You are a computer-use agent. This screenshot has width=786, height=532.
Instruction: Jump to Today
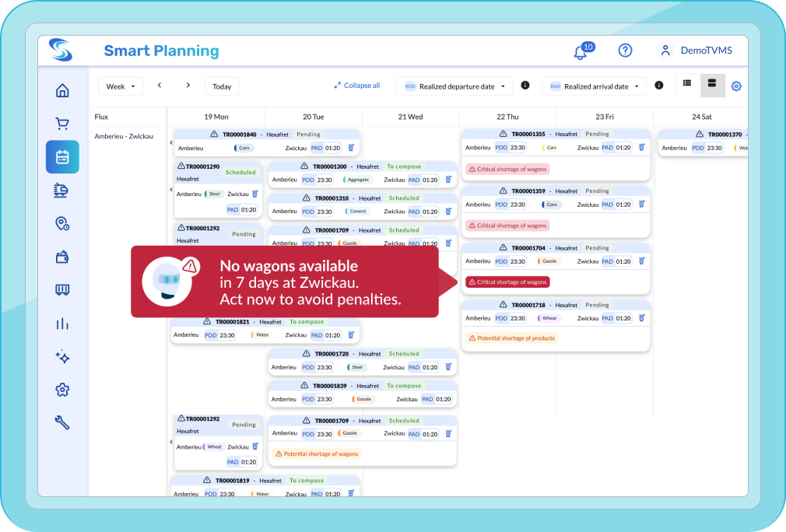pyautogui.click(x=222, y=86)
